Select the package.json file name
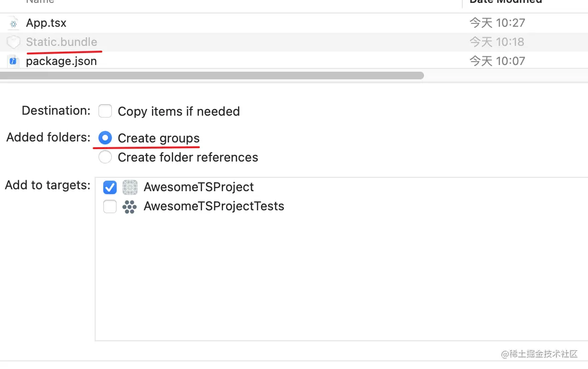 pos(62,61)
